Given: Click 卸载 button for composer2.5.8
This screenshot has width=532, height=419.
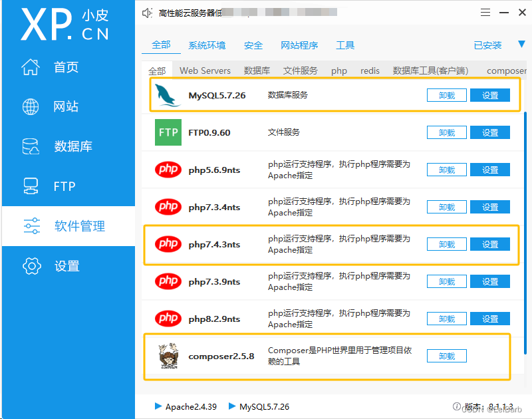Looking at the screenshot, I should (446, 356).
